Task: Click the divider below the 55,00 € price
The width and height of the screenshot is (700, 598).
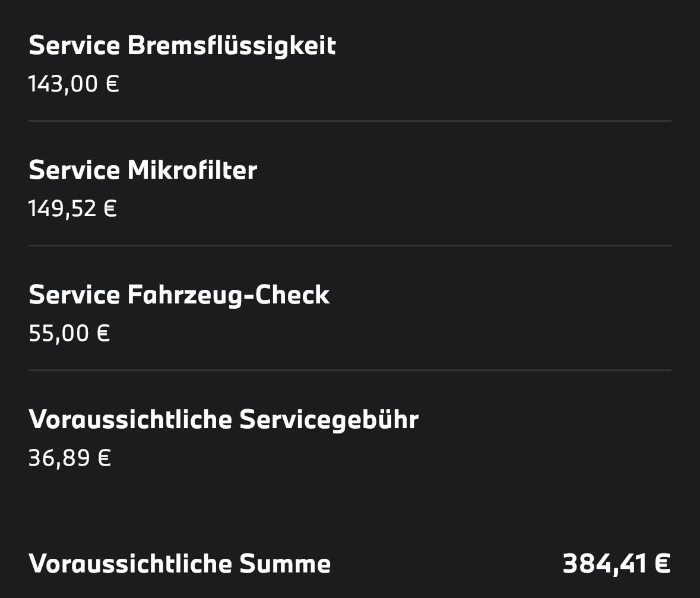Action: click(x=350, y=370)
